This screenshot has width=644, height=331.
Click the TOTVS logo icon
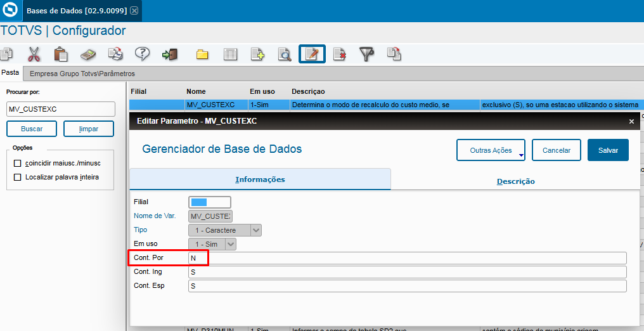point(10,10)
